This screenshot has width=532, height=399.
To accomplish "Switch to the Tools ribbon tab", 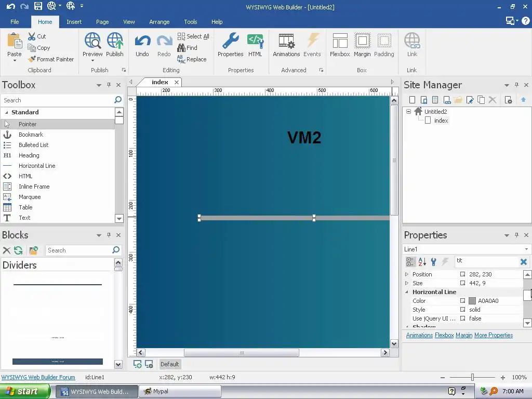I will 190,22.
